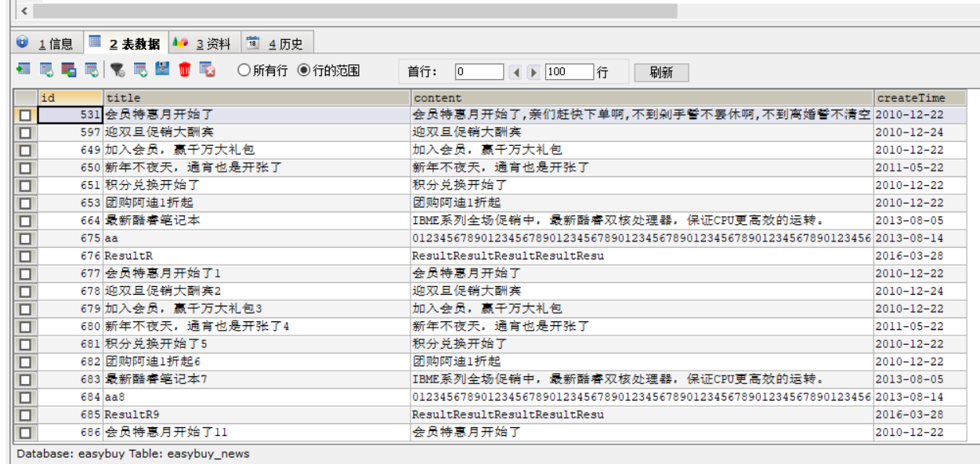This screenshot has height=464, width=980.
Task: Click title cell 团购阿迪1折起6
Action: point(257,362)
